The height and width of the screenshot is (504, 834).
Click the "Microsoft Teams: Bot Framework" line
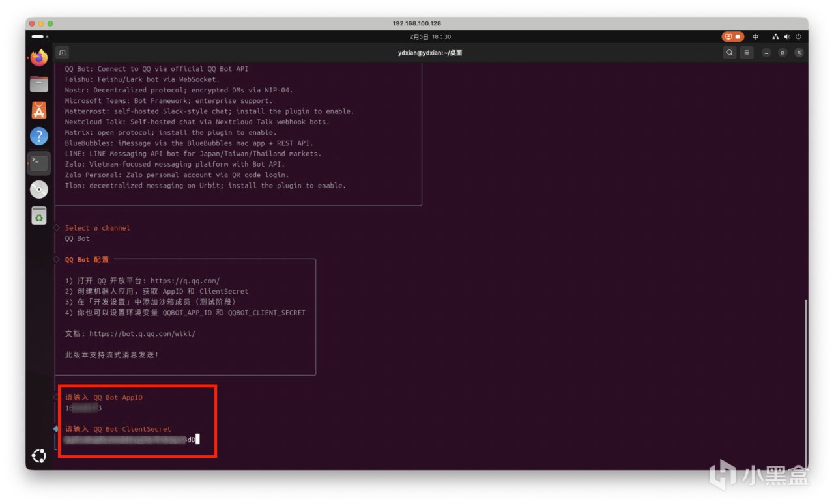[x=169, y=100]
